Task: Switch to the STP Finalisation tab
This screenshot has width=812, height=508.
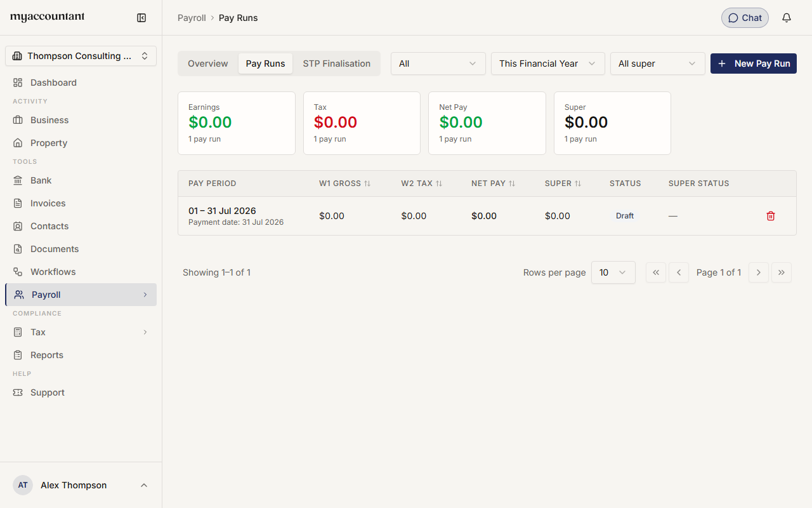Action: point(337,63)
